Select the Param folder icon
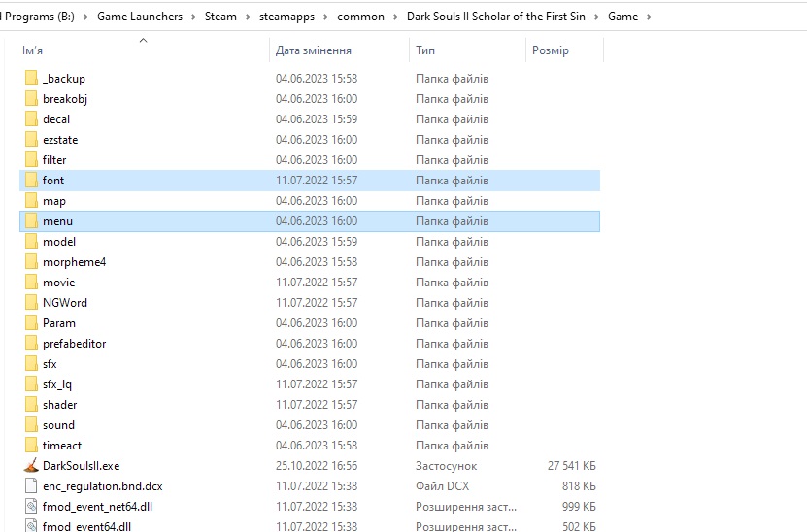The height and width of the screenshot is (532, 807). 31,323
